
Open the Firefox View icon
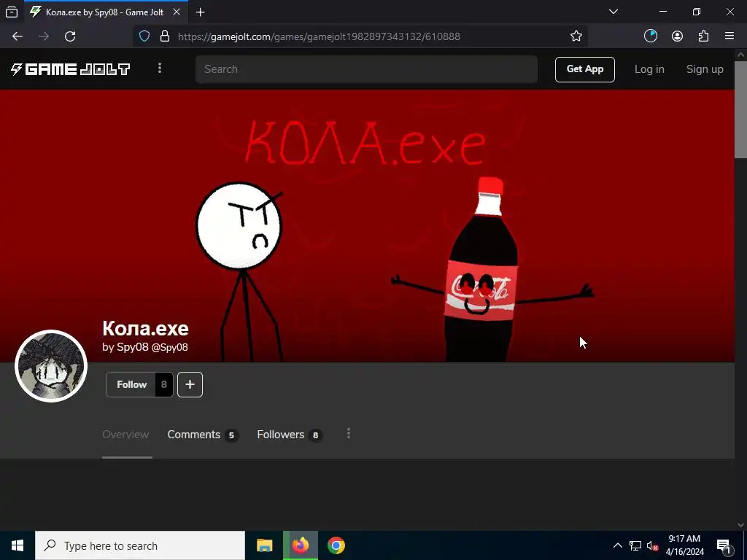coord(12,12)
